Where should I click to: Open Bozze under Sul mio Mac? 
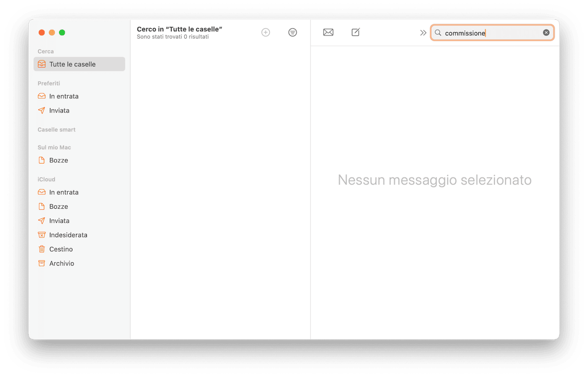(x=79, y=160)
